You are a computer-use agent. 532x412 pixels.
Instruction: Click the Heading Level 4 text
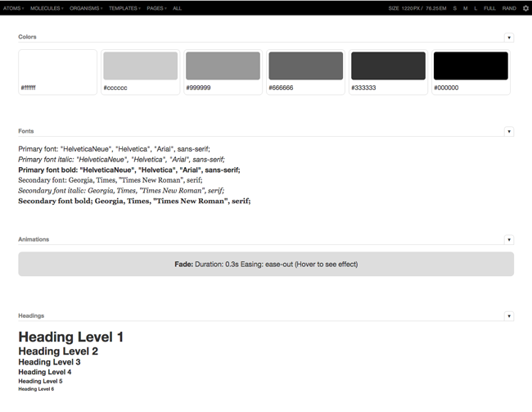[x=45, y=372]
